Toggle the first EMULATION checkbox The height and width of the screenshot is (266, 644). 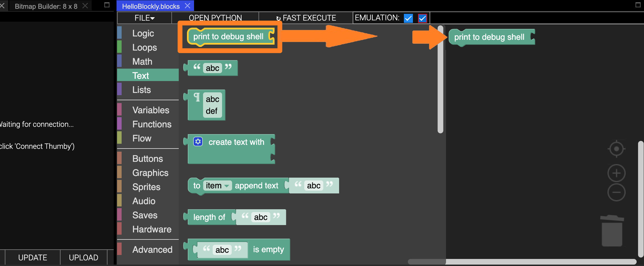(x=408, y=18)
